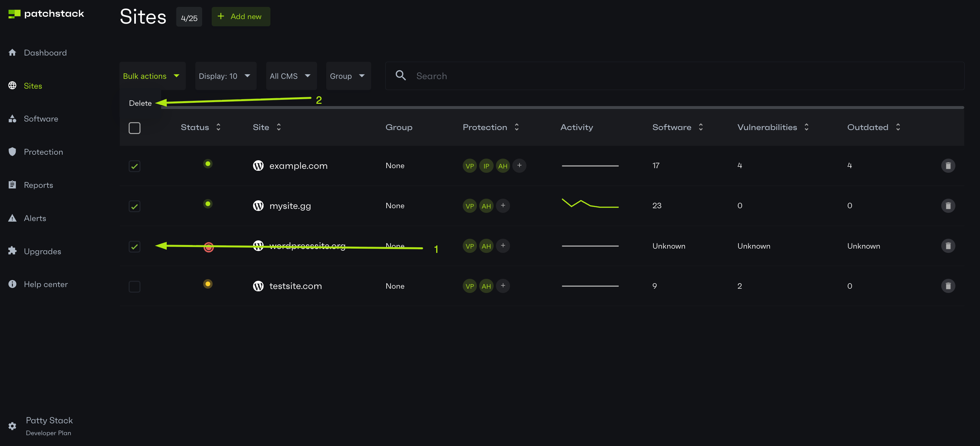Click the plus icon in mysite.gg protection
Viewport: 980px width, 446px height.
(x=502, y=206)
